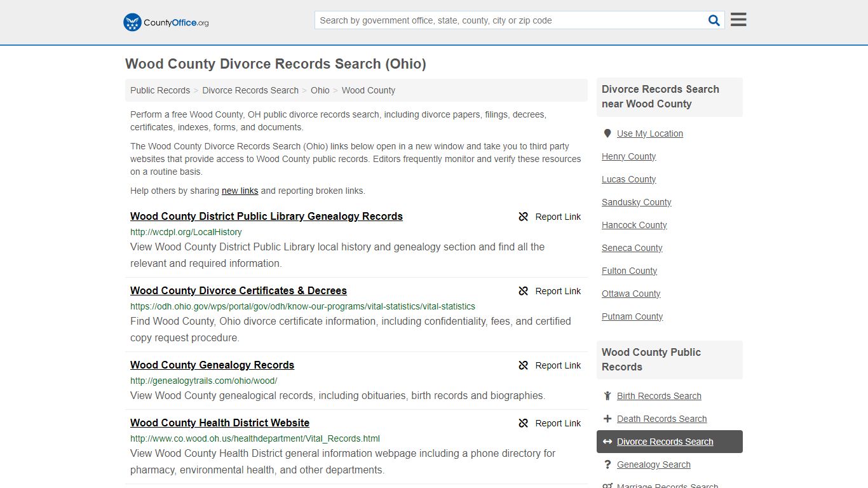Report Link for Wood County Genealogy Records

pos(558,365)
